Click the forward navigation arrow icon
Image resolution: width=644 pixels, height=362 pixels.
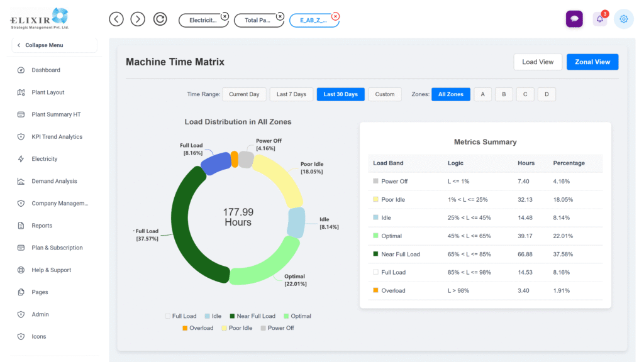[x=138, y=19]
